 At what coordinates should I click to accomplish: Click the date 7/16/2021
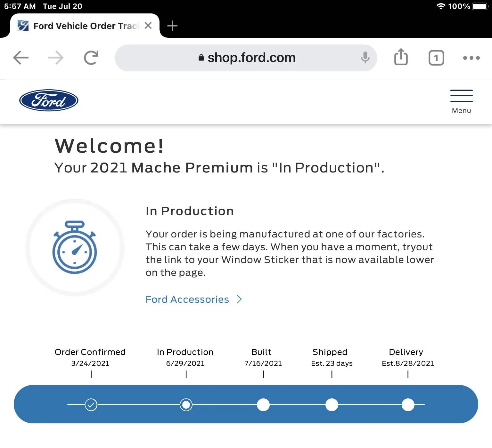(x=263, y=363)
